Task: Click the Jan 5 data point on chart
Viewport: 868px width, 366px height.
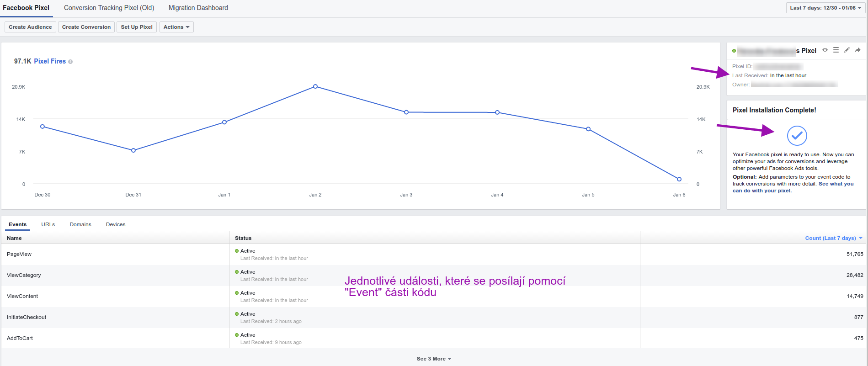Action: pos(588,129)
